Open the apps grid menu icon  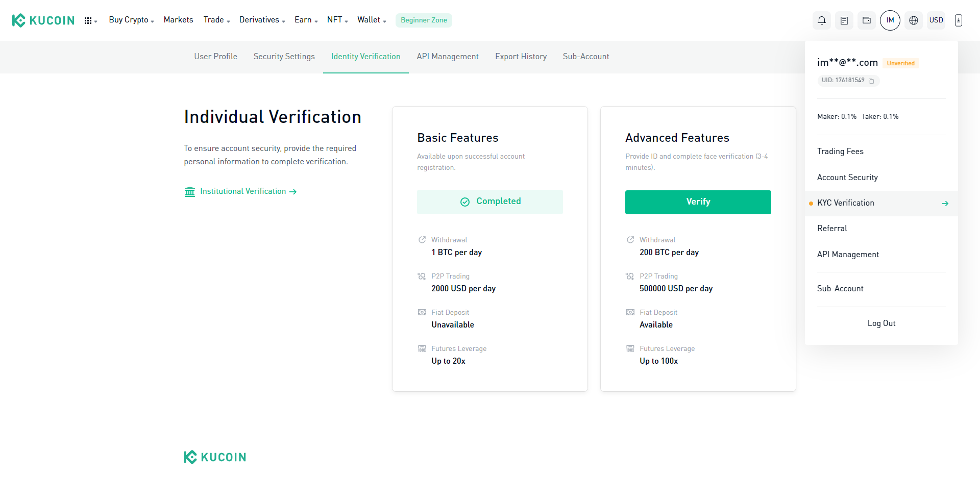(90, 20)
